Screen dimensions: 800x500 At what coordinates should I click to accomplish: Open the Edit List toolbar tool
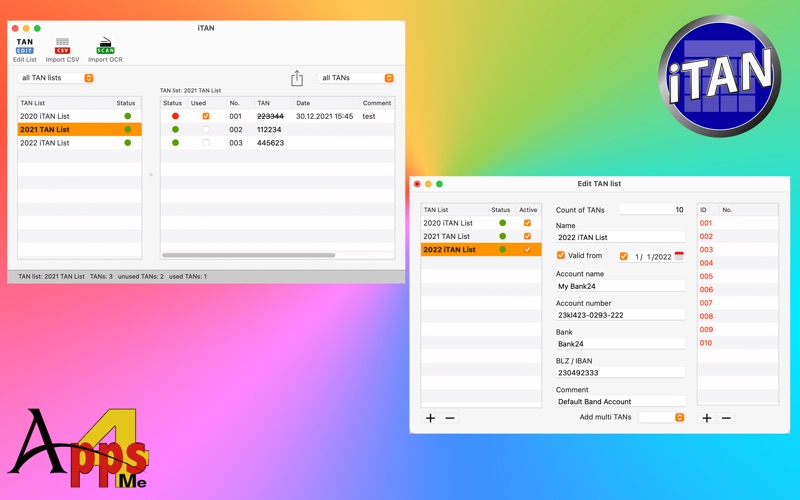24,49
